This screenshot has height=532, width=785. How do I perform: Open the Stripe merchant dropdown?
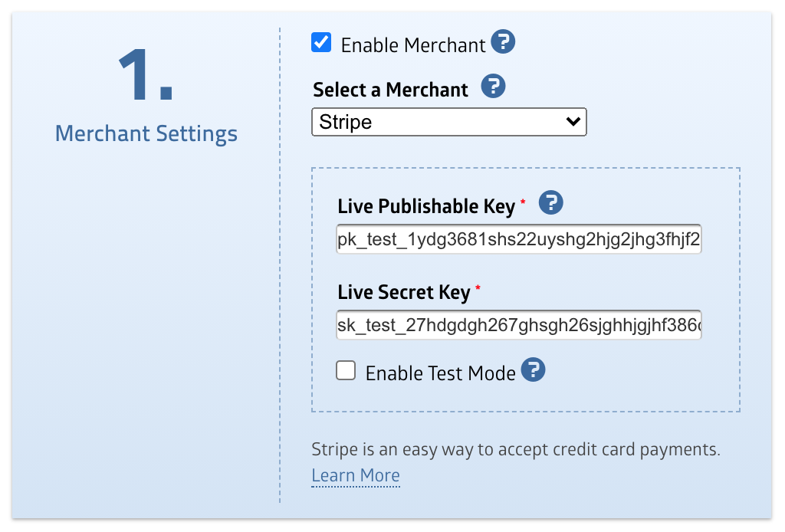[448, 122]
